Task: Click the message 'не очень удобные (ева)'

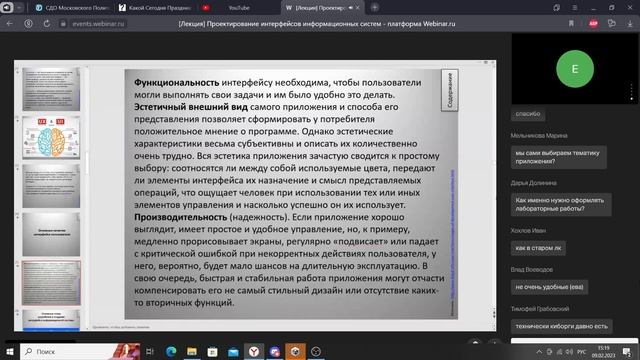Action: pos(549,287)
